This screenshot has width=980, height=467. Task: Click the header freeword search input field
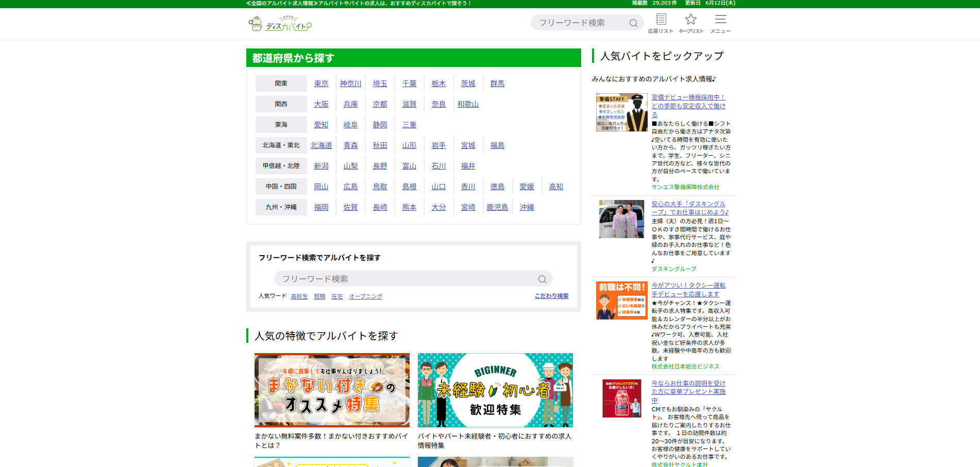tap(577, 22)
